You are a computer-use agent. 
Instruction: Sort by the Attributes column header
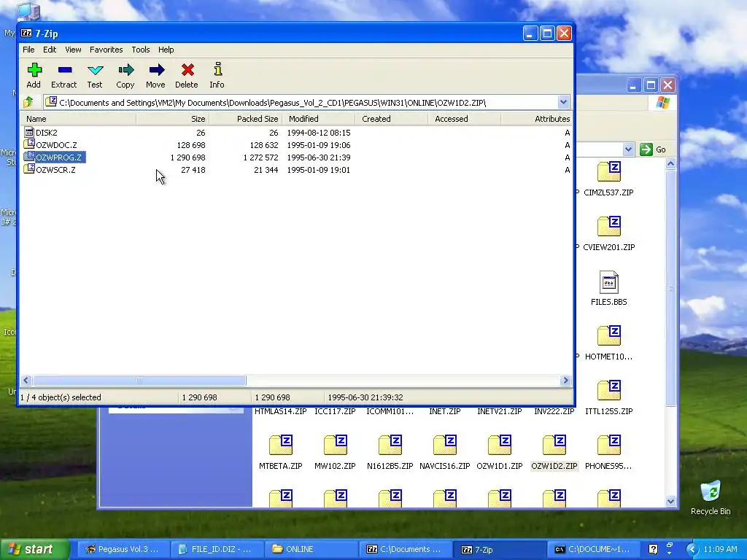(537, 119)
